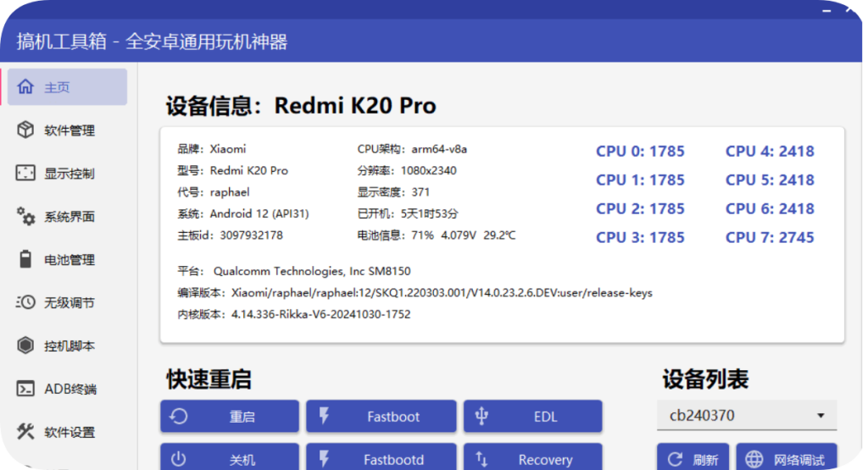This screenshot has width=868, height=470.
Task: Open 网络调试 network debugging
Action: [x=787, y=456]
